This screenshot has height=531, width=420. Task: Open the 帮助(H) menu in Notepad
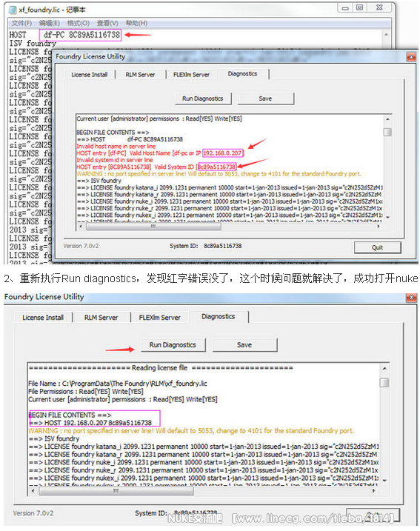(136, 23)
